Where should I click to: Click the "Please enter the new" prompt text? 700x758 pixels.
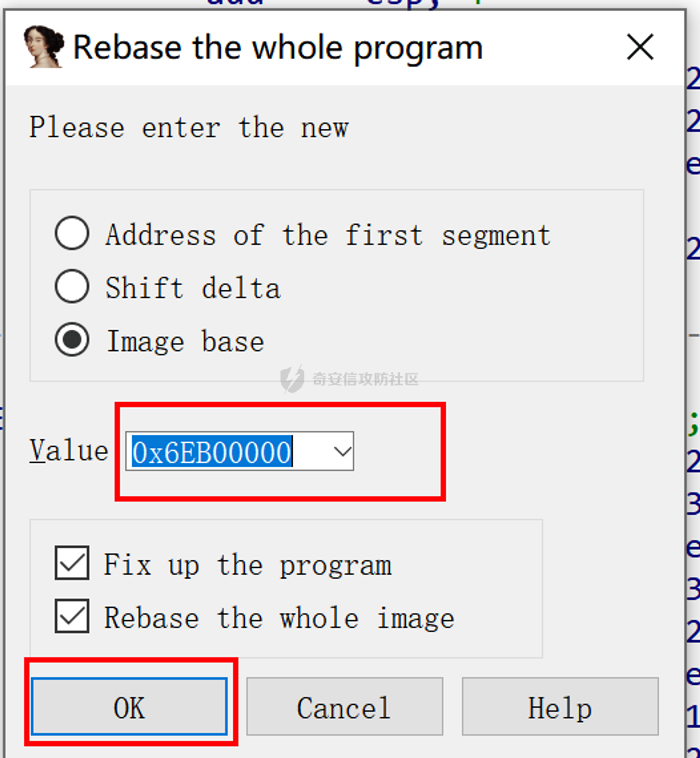tap(189, 128)
